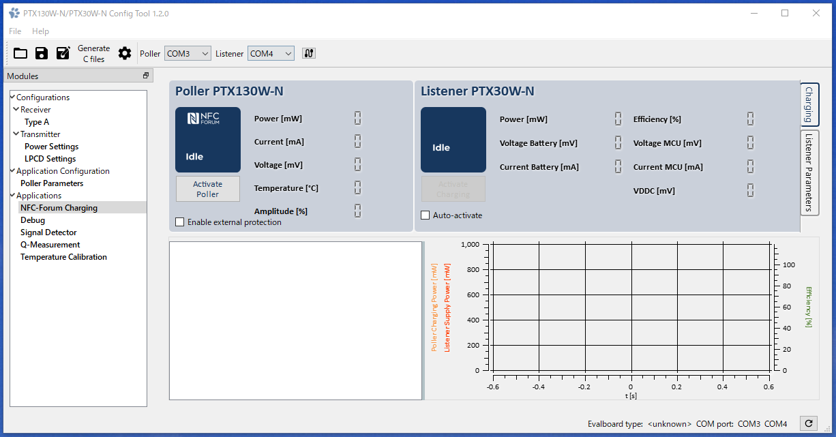Image resolution: width=836 pixels, height=437 pixels.
Task: Click the Voltage Battery [mV] label
Action: tap(538, 143)
